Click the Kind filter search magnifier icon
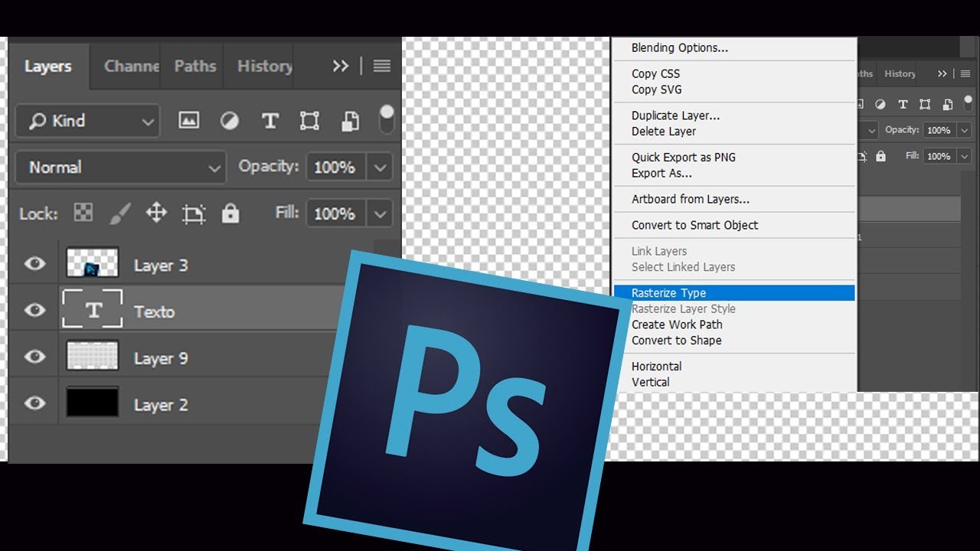980x551 pixels. click(x=37, y=121)
